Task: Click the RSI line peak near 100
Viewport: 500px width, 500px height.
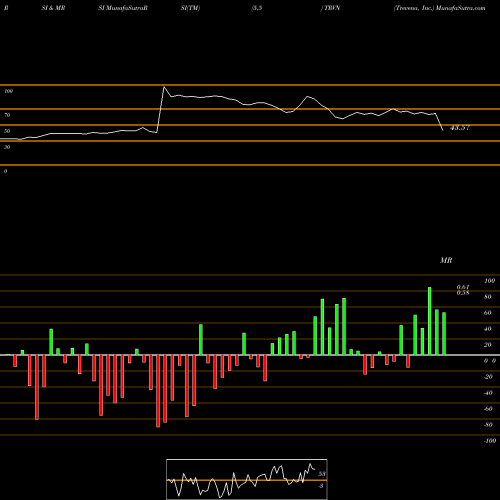Action: (x=164, y=87)
